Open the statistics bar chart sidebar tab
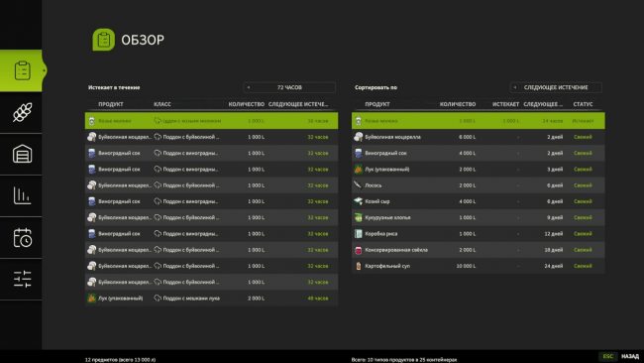Screen dimensions: 644x363 [22, 195]
